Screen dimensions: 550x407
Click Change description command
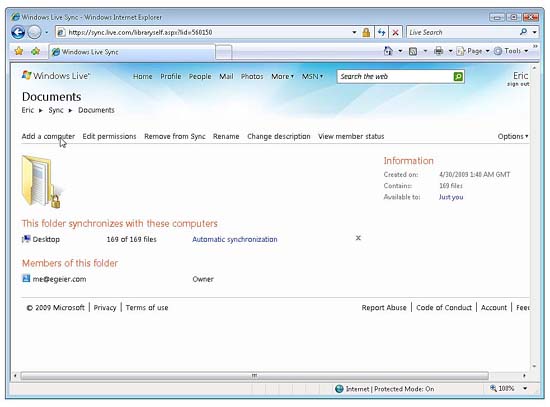coord(279,136)
